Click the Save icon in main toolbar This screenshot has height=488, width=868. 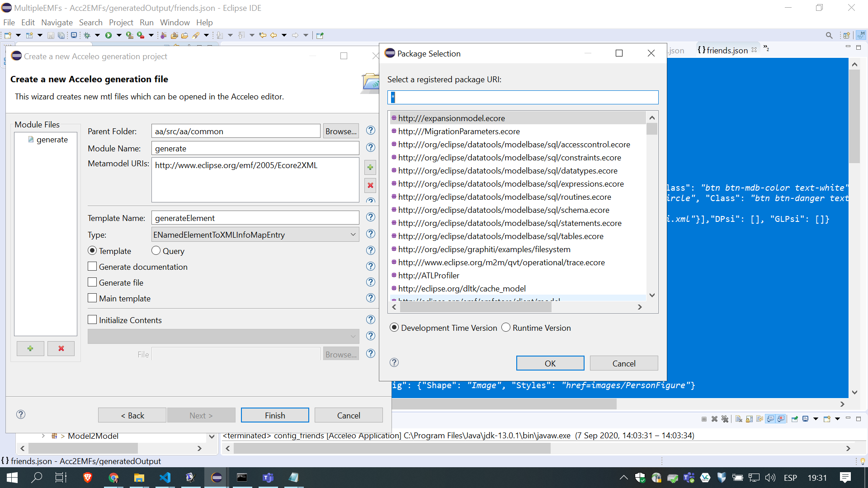point(51,35)
